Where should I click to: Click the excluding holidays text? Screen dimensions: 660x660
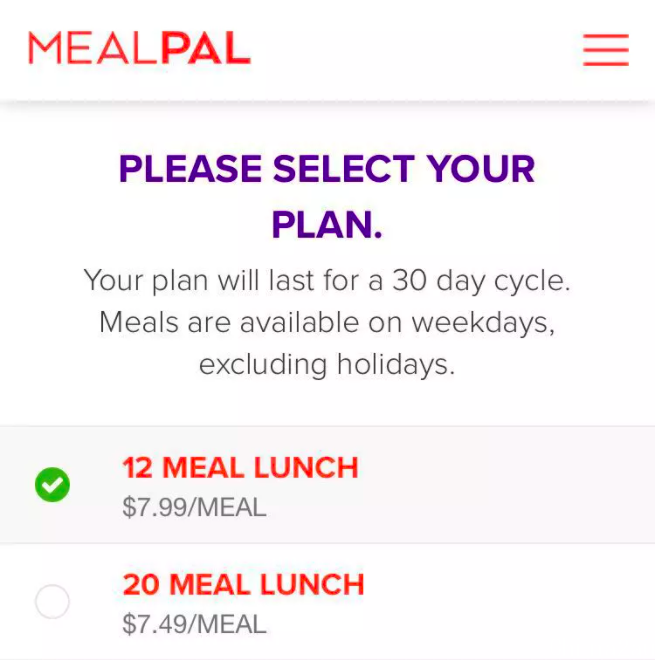pos(327,365)
